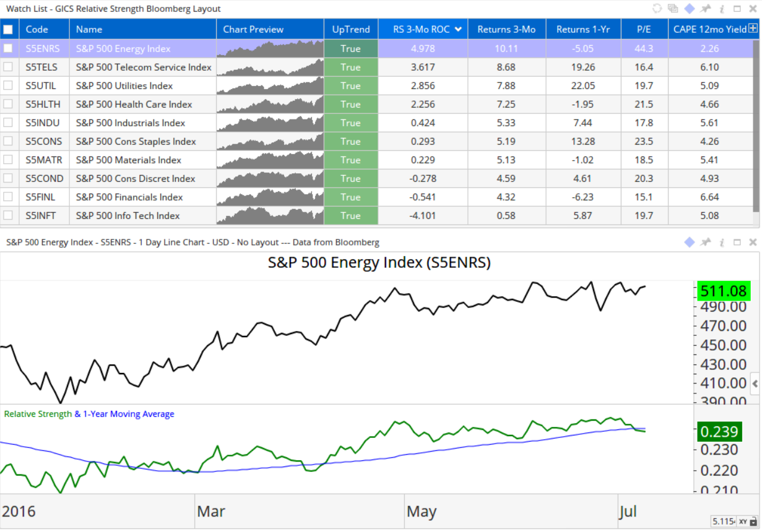Select S&P 500 Cons Staples Index
Image resolution: width=762 pixels, height=532 pixels.
pyautogui.click(x=136, y=141)
